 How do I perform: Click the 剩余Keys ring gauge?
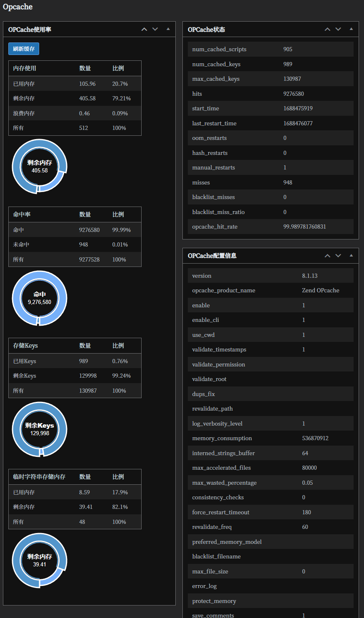coord(39,429)
